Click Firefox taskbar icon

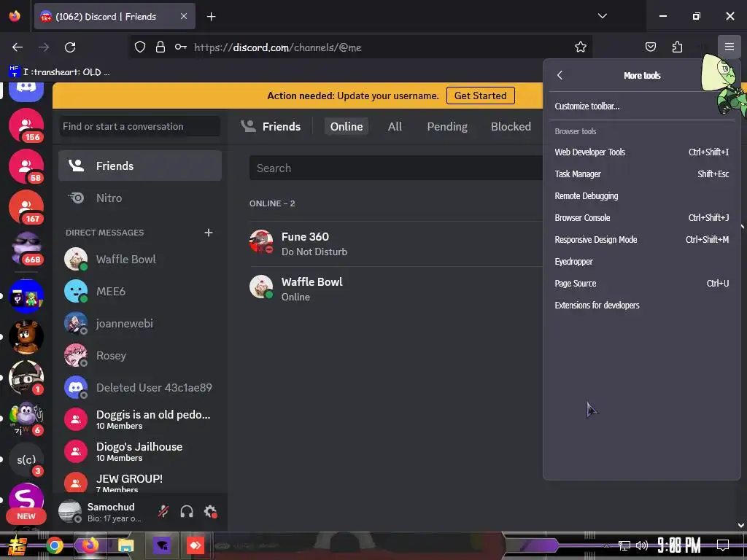pos(90,545)
